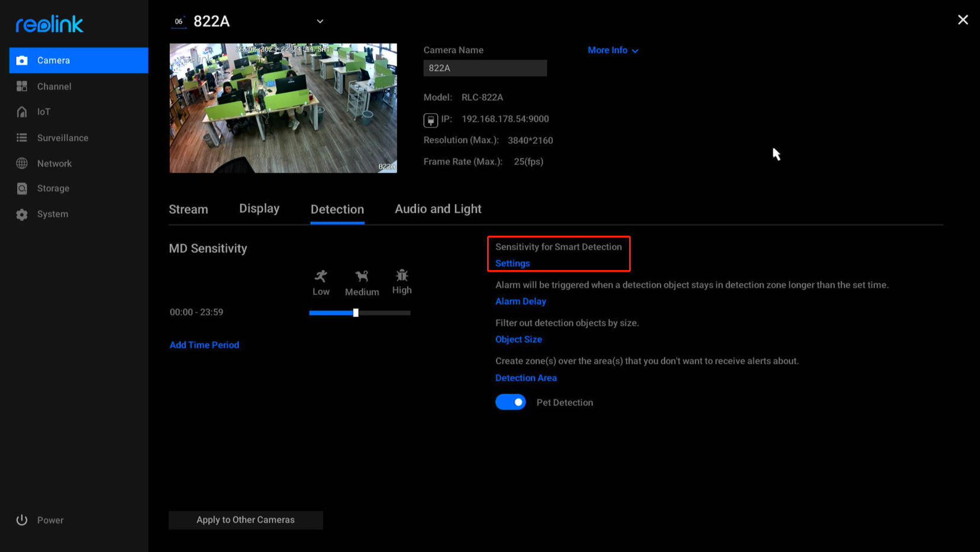Screen dimensions: 980x552
Task: Expand More Info details
Action: click(613, 50)
